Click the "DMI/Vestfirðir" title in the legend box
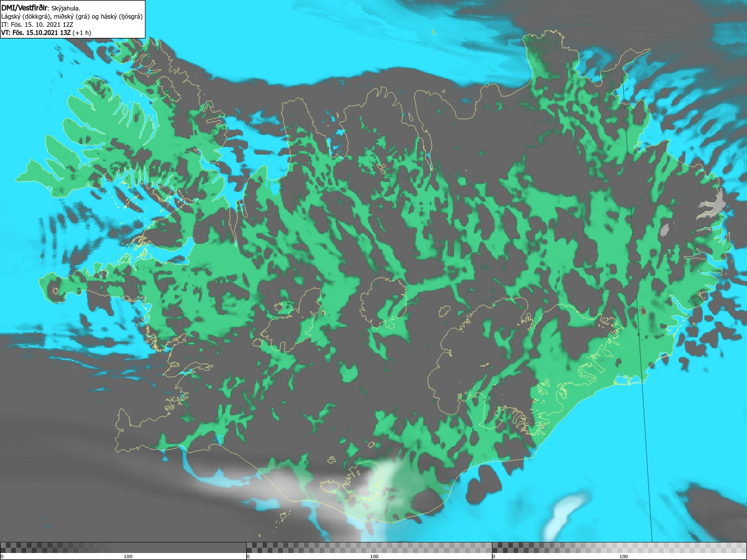This screenshot has width=747, height=560. click(x=23, y=8)
